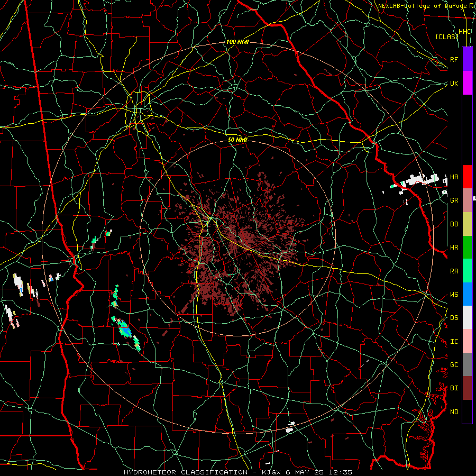The height and width of the screenshot is (476, 476).
Task: Click the ND legend label
Action: 454,411
